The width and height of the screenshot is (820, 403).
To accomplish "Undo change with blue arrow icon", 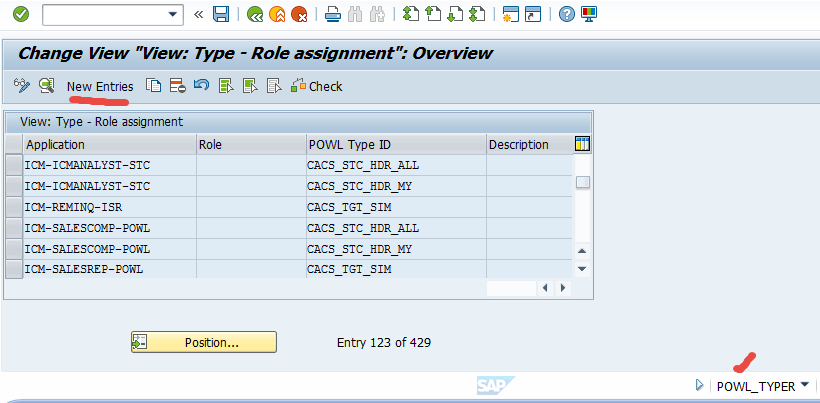I will (x=201, y=85).
